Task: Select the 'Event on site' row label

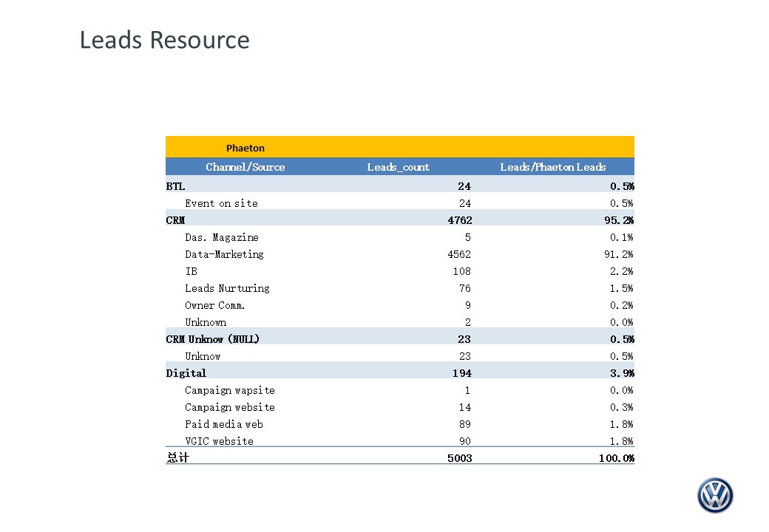Action: [x=221, y=203]
